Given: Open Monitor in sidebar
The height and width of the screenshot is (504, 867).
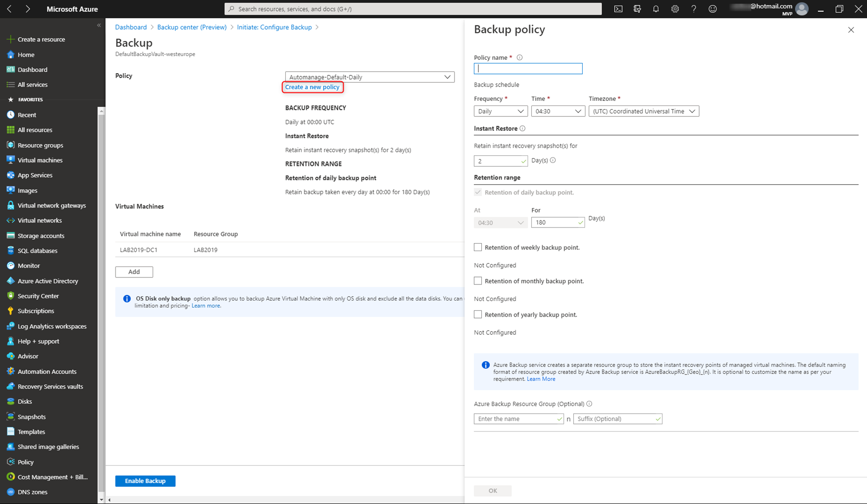Looking at the screenshot, I should (29, 266).
